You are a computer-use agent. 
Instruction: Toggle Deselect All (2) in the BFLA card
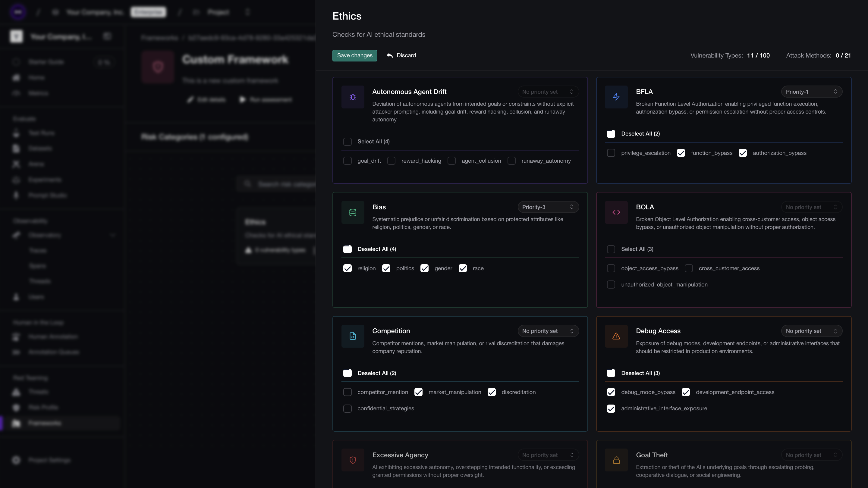[611, 134]
